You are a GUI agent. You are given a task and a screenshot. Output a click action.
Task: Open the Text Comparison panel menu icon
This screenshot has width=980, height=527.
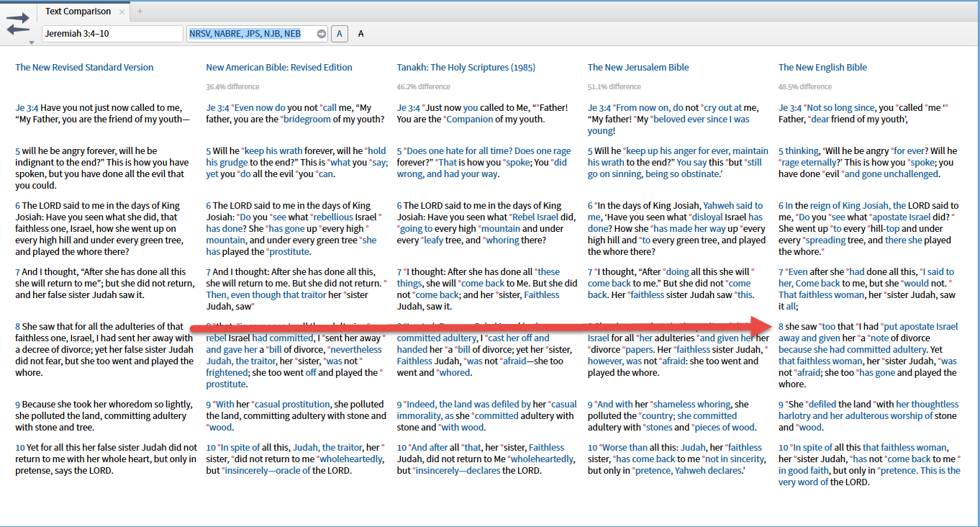click(19, 23)
